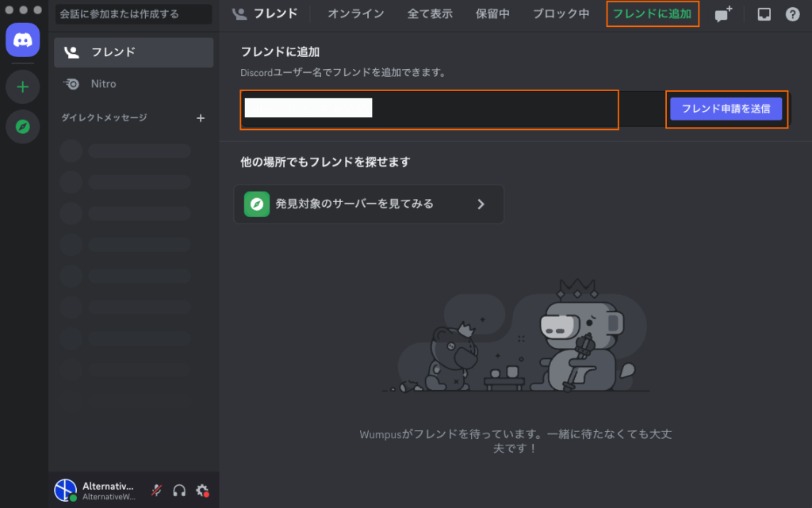Open the compass server discovery icon
The width and height of the screenshot is (812, 508).
click(x=22, y=127)
